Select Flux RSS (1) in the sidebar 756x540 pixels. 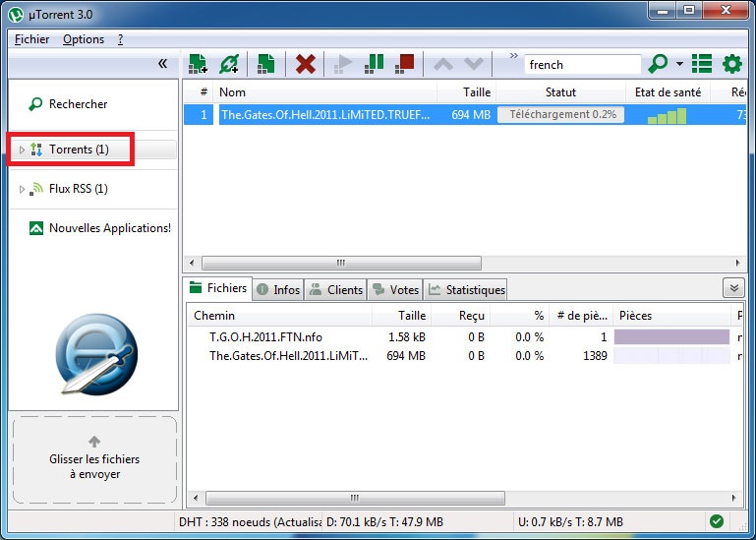[x=78, y=189]
